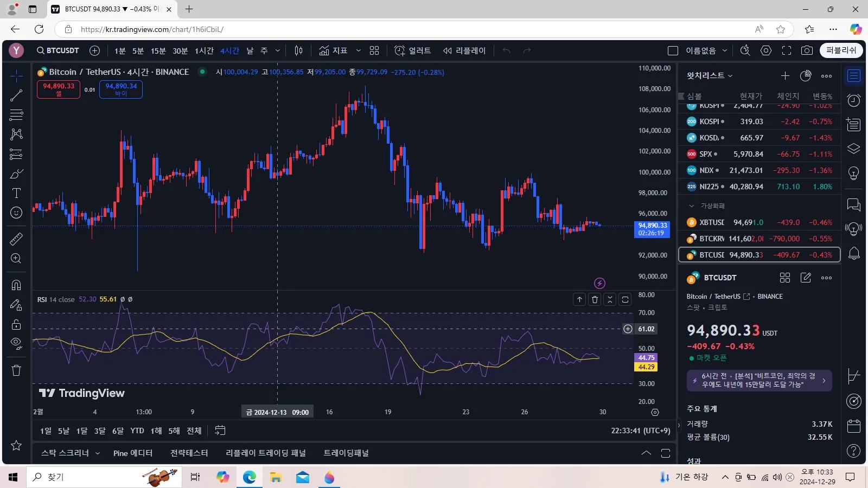
Task: Open notifications bell in right sidebar
Action: 854,253
